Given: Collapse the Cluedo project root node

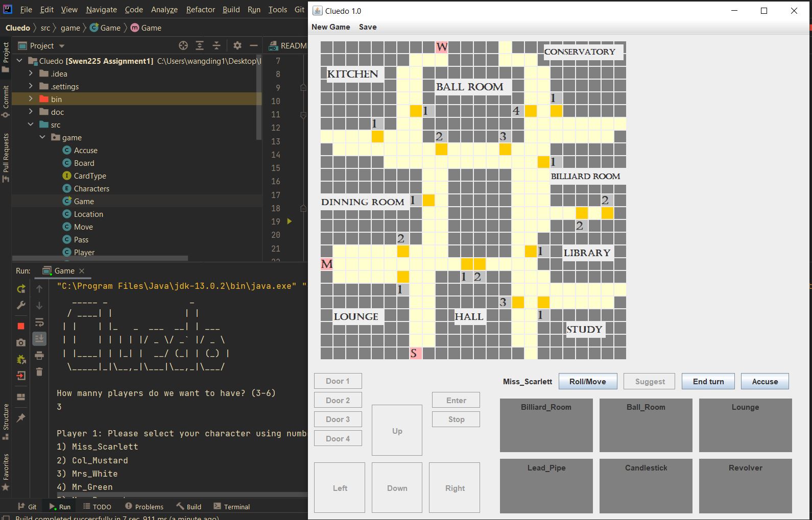Looking at the screenshot, I should tap(19, 61).
